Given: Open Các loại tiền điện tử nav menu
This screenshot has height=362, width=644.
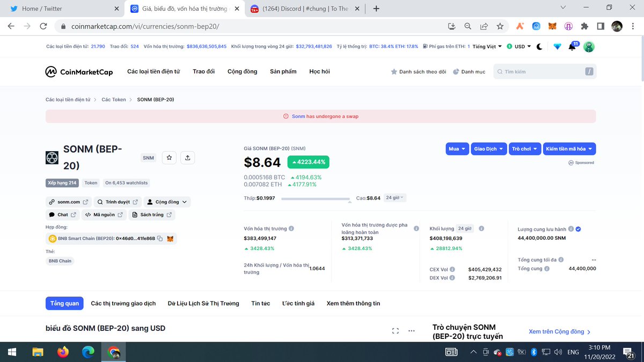Looking at the screenshot, I should click(153, 71).
